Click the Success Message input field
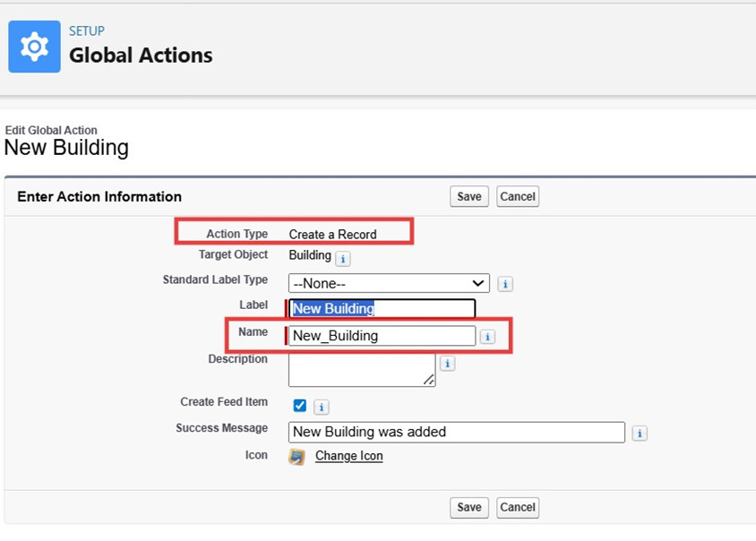Screen dimensions: 756x541 [x=456, y=432]
